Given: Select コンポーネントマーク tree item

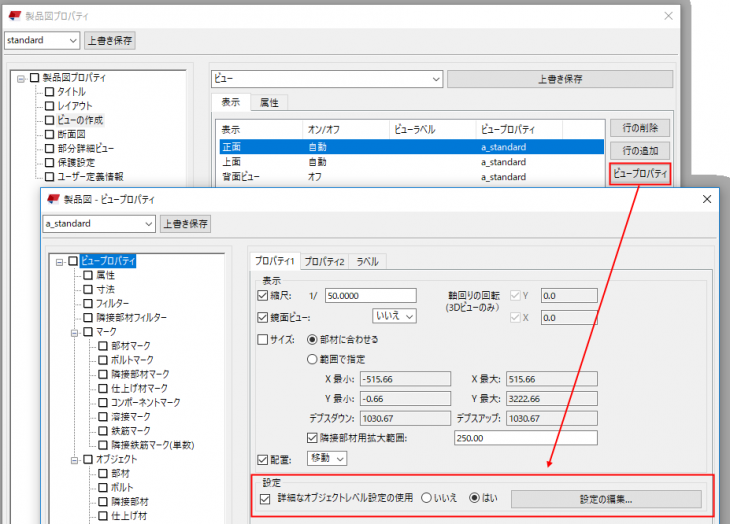Looking at the screenshot, I should tap(145, 402).
